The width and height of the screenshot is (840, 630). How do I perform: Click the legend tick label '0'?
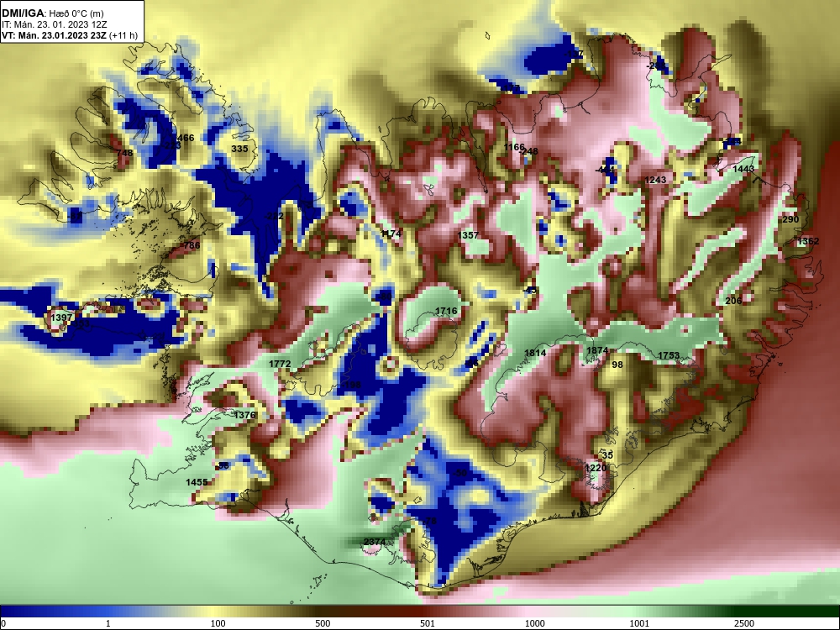click(x=3, y=623)
